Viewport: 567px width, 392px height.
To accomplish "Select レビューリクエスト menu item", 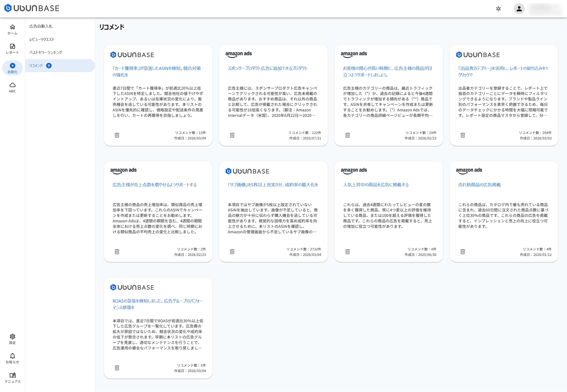I will [42, 39].
